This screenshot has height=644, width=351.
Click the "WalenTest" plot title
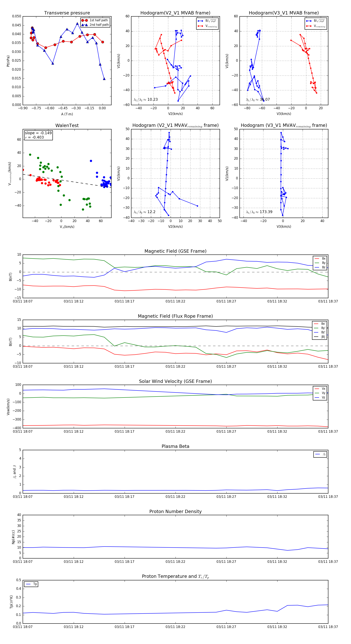click(x=67, y=125)
